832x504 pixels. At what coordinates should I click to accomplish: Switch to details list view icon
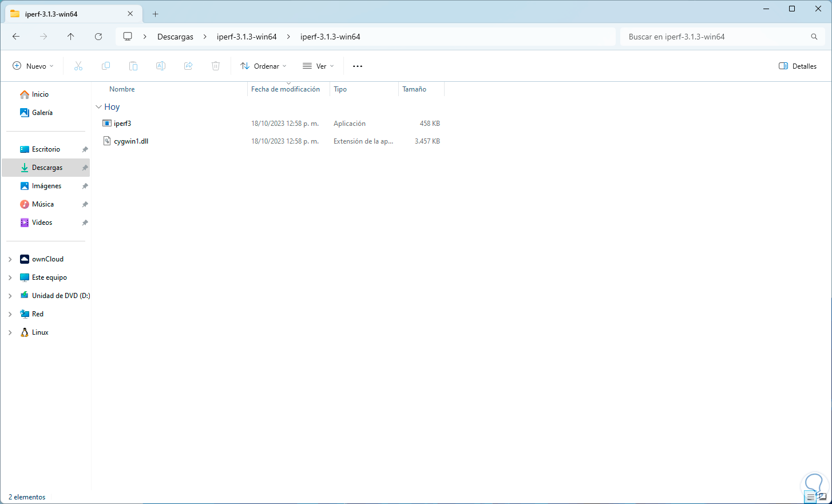tap(810, 497)
